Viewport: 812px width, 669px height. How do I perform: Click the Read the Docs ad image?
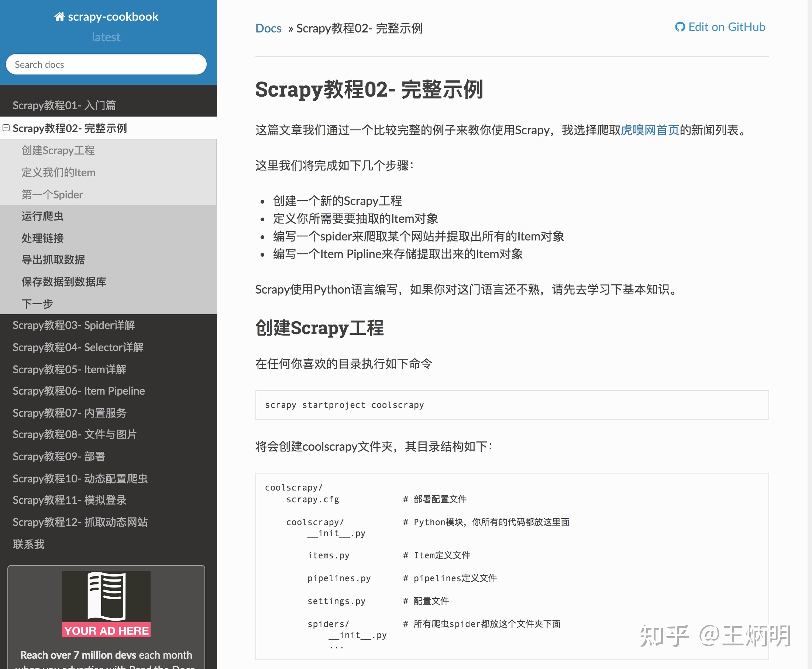(x=106, y=603)
